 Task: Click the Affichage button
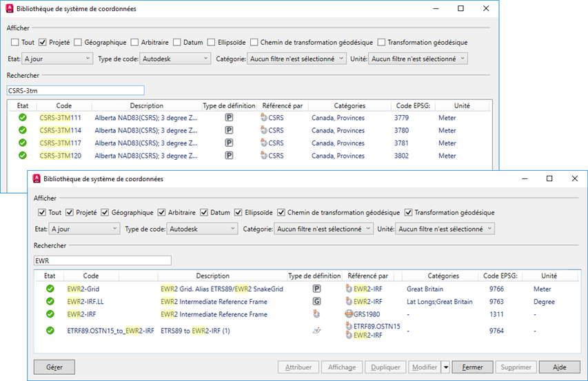click(x=342, y=367)
